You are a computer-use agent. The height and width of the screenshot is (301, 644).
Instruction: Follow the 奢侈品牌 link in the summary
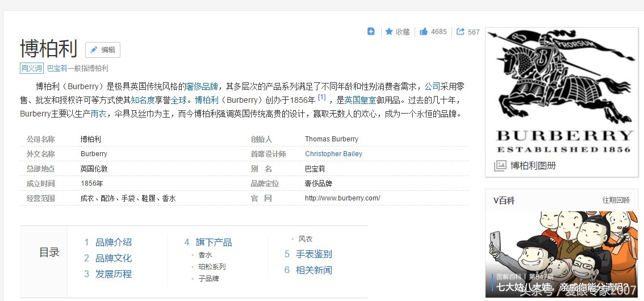pyautogui.click(x=202, y=87)
